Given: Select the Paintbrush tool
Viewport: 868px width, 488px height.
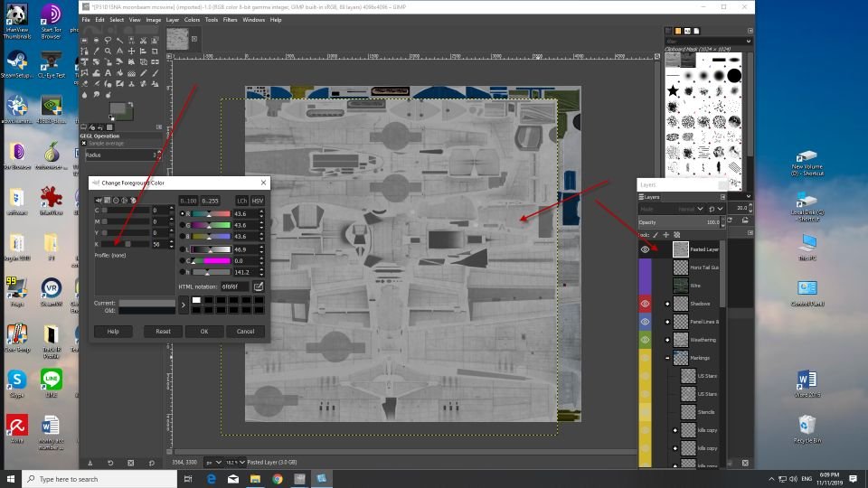Looking at the screenshot, I should [155, 73].
